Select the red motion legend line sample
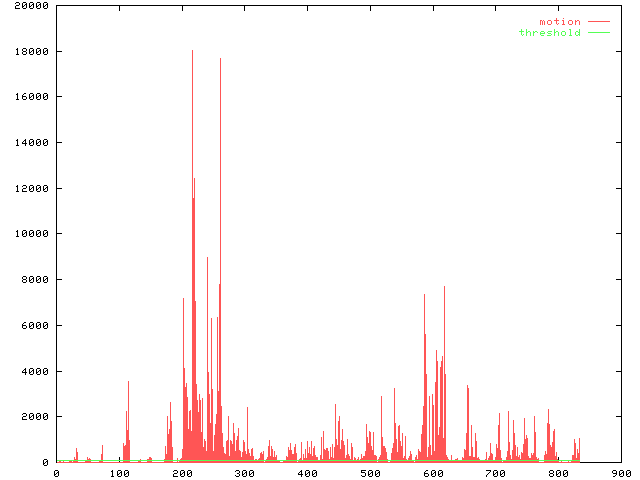 coord(598,22)
